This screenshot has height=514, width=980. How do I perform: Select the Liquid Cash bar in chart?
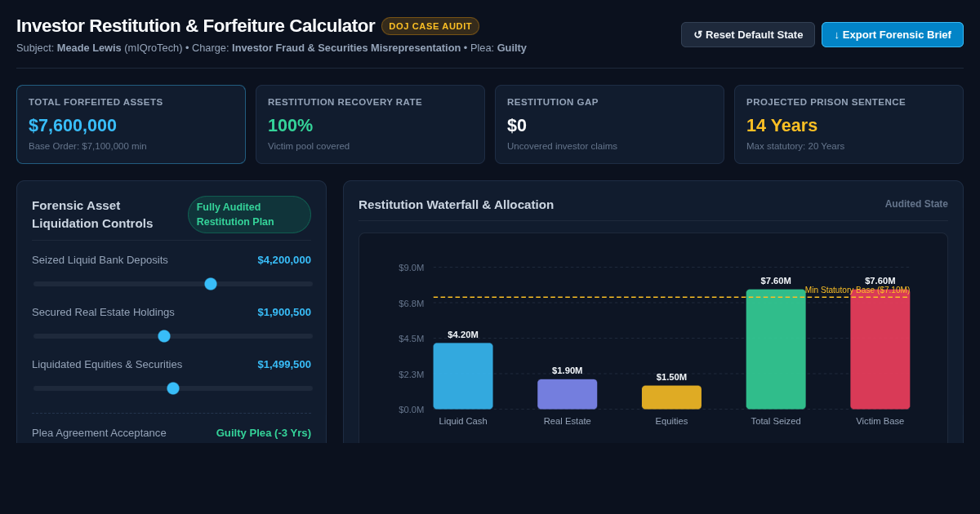[463, 376]
